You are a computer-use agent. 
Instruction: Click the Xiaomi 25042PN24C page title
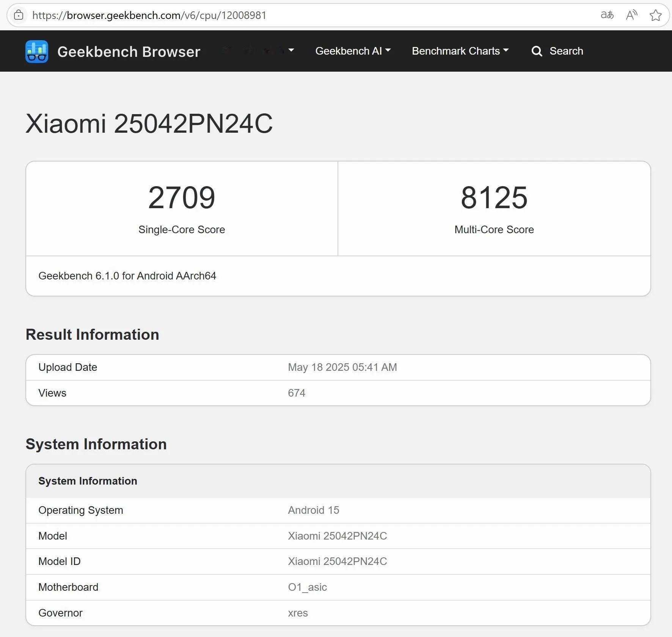click(x=149, y=124)
